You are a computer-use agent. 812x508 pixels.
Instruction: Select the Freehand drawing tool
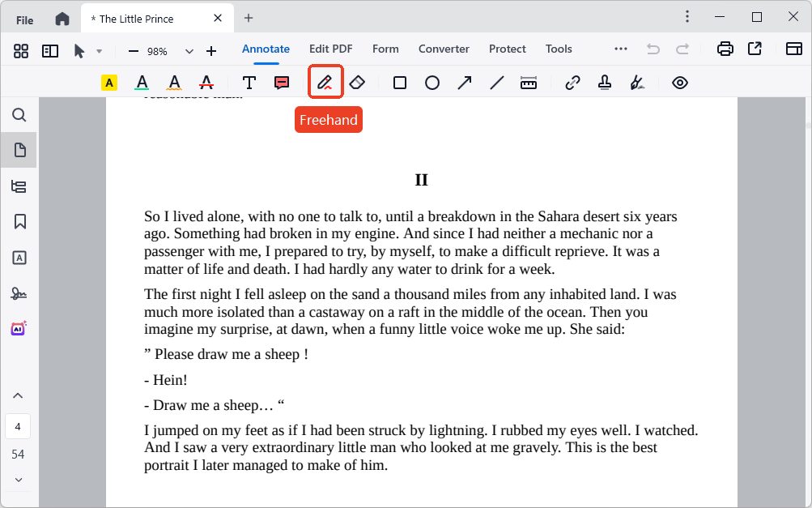pyautogui.click(x=324, y=82)
